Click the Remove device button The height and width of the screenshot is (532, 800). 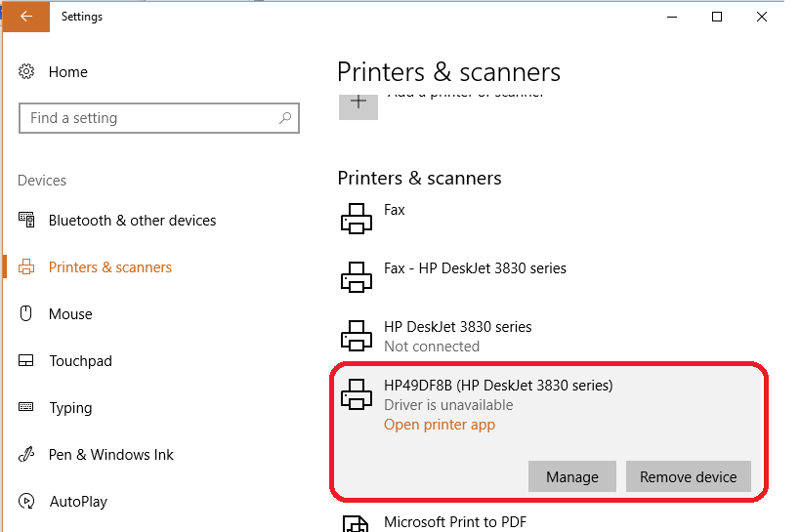tap(688, 477)
